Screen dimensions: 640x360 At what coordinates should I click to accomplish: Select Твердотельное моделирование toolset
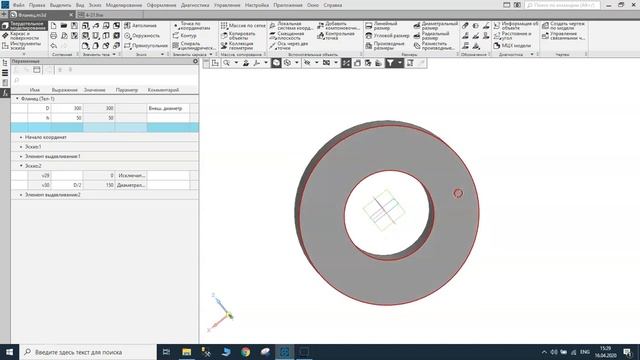24,26
